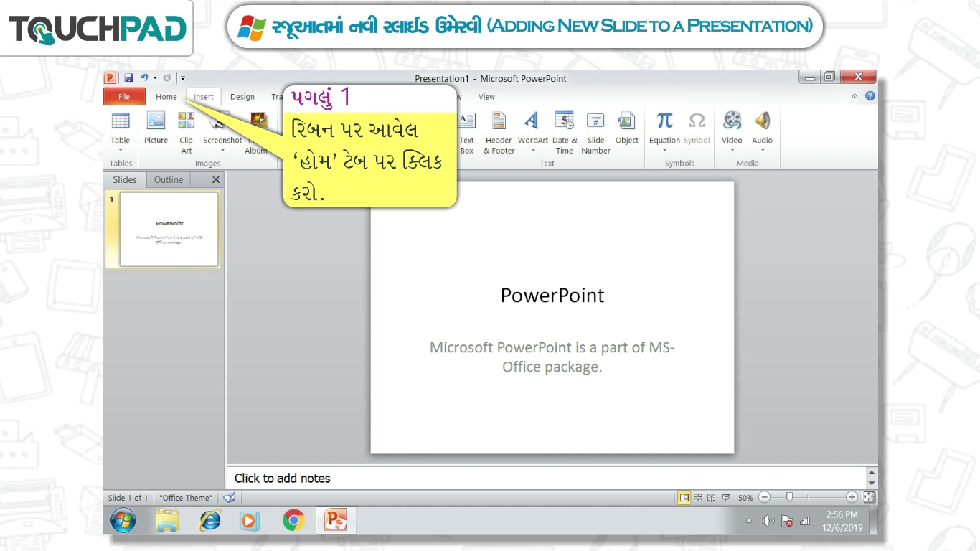Screen dimensions: 980x551
Task: Close the Slides/Outline pane
Action: coord(216,180)
